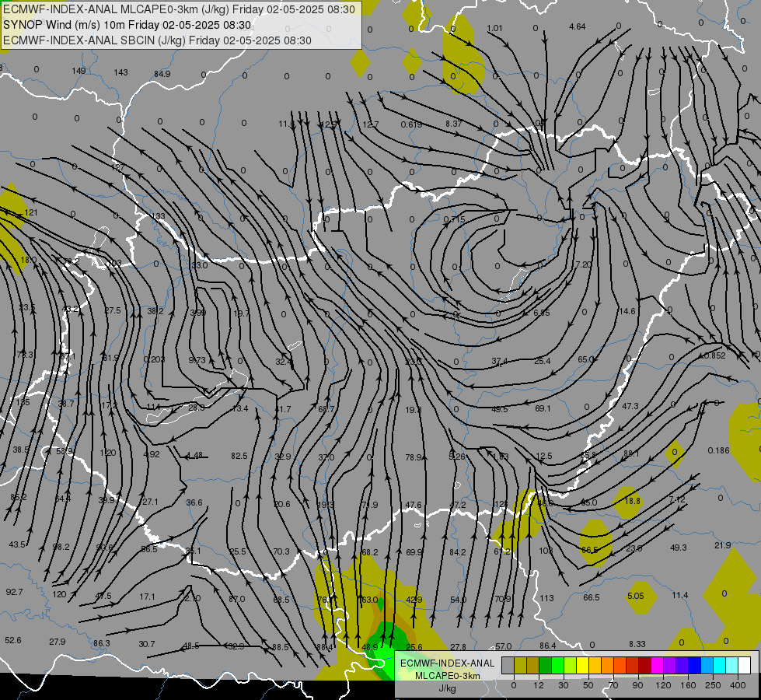Viewport: 761px width, 700px height.
Task: Select map value 0.619
Action: tap(411, 124)
